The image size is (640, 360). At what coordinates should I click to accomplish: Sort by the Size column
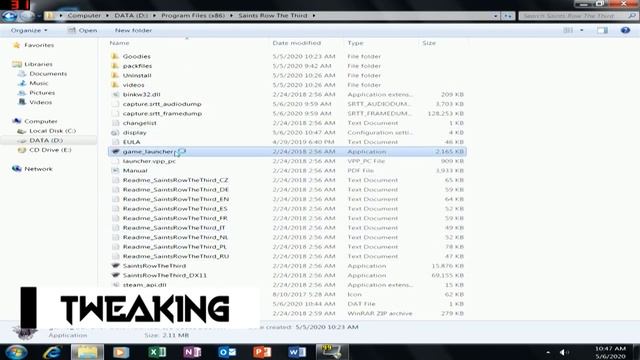[x=429, y=43]
